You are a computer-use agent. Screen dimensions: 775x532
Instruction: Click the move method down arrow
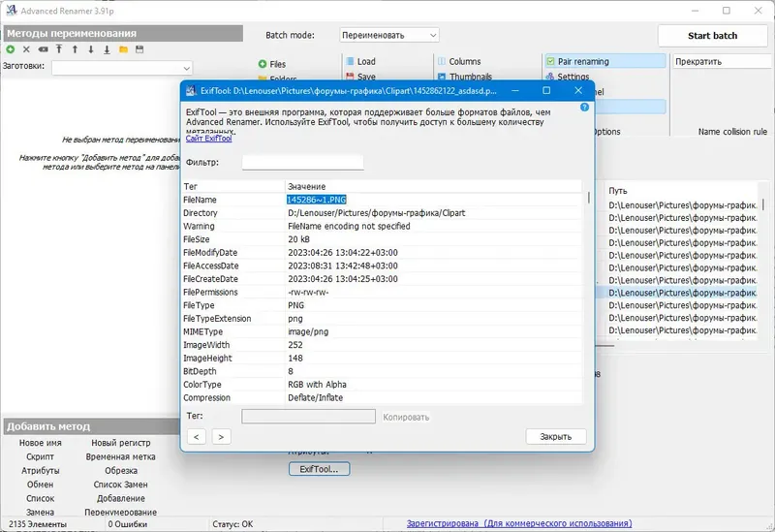[x=91, y=49]
